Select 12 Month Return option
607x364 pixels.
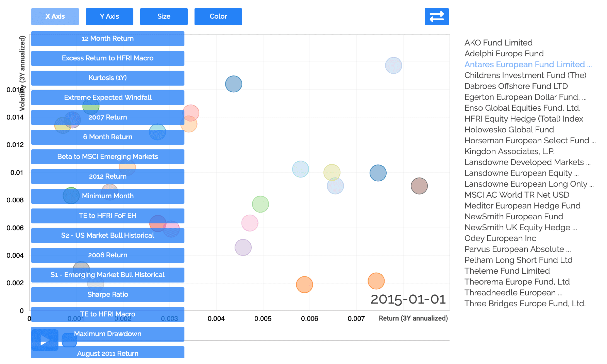(108, 38)
